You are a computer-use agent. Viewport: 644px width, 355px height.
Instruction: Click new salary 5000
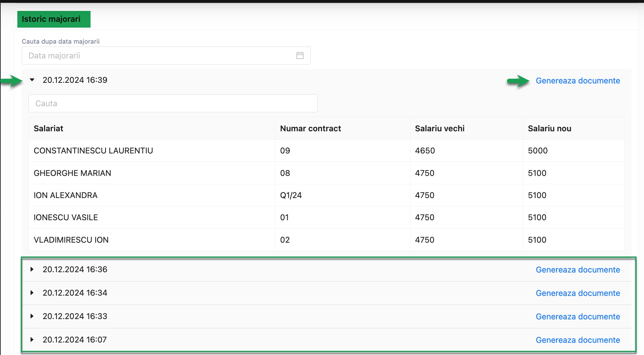pos(538,151)
